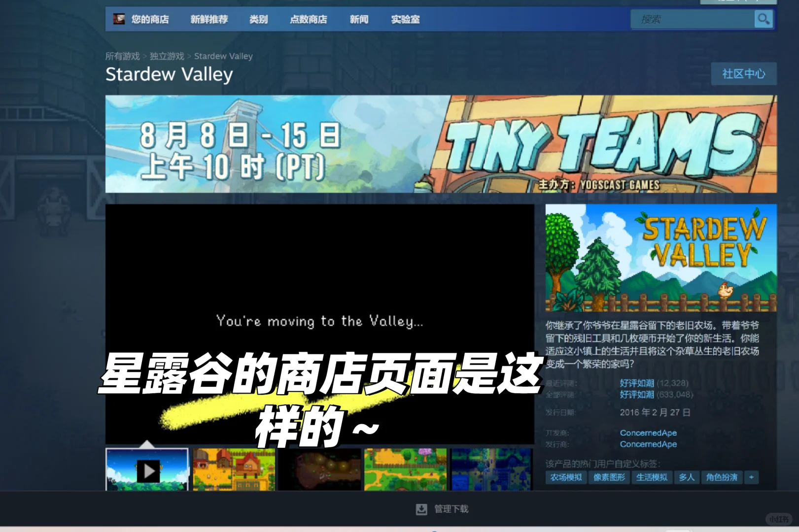Open the 点数商店 page

[x=308, y=19]
